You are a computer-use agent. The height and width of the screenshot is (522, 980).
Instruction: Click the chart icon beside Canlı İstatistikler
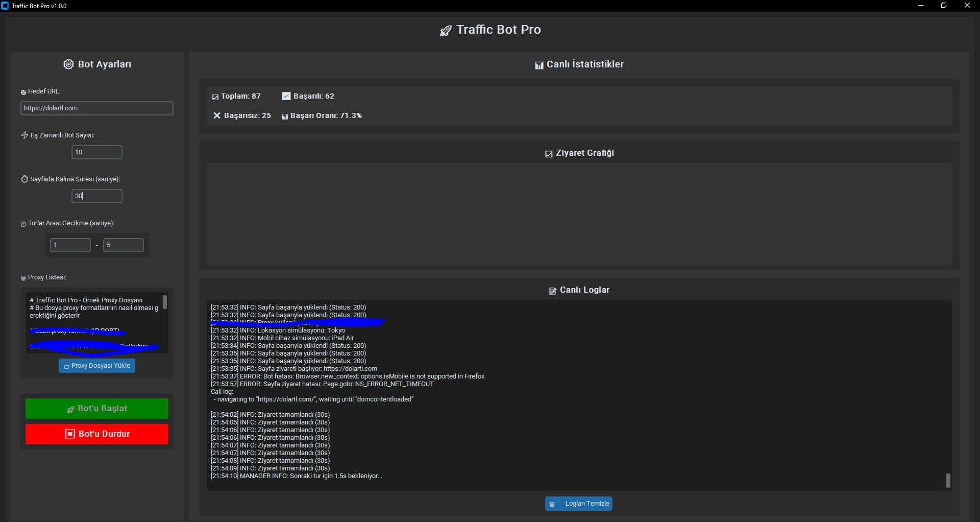pos(539,65)
